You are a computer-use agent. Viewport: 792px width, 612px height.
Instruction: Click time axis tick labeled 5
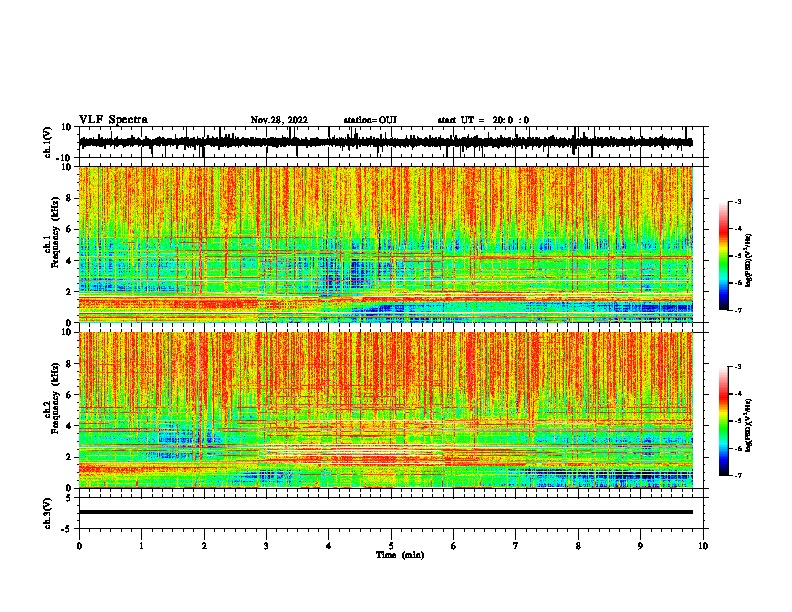[x=391, y=546]
